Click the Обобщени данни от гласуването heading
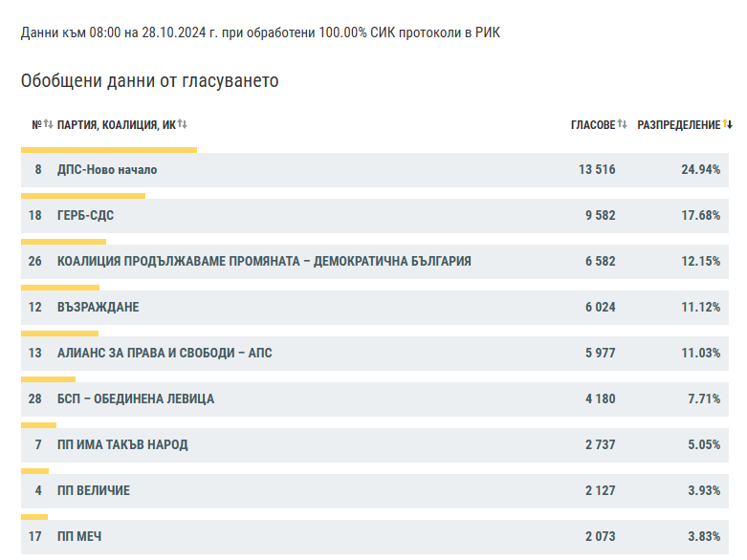747x560 pixels. (150, 81)
